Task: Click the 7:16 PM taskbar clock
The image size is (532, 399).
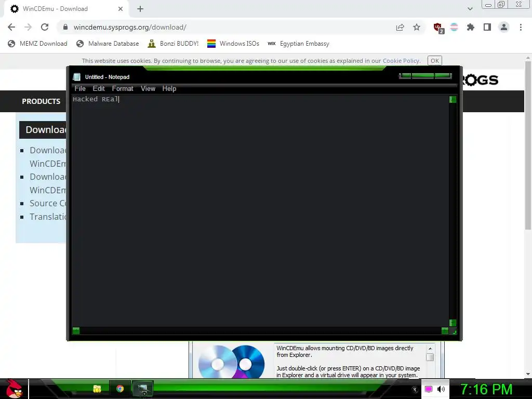Action: pos(486,389)
